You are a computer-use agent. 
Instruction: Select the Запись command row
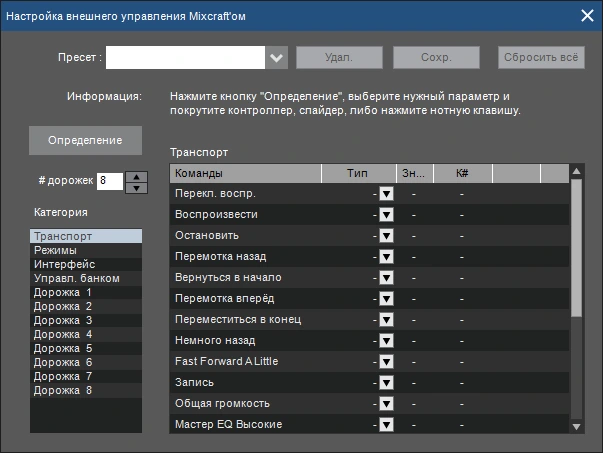click(369, 383)
